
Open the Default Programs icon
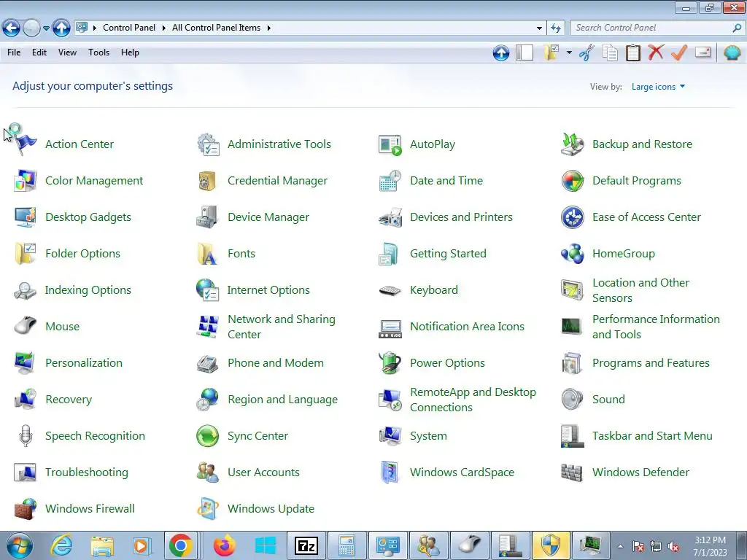pyautogui.click(x=572, y=181)
